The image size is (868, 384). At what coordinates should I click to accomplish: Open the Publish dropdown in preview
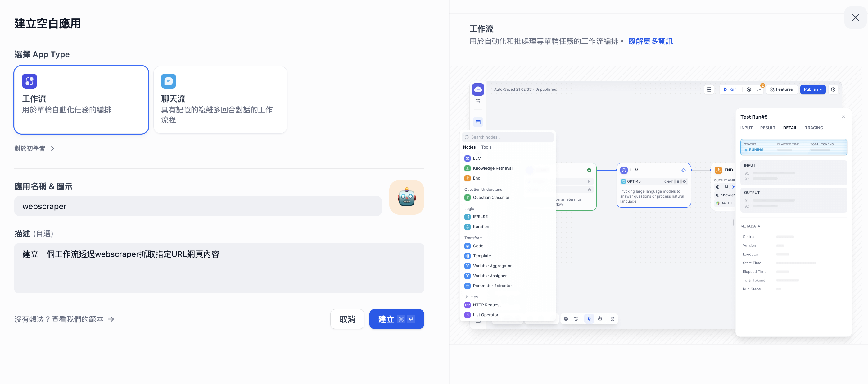point(812,89)
